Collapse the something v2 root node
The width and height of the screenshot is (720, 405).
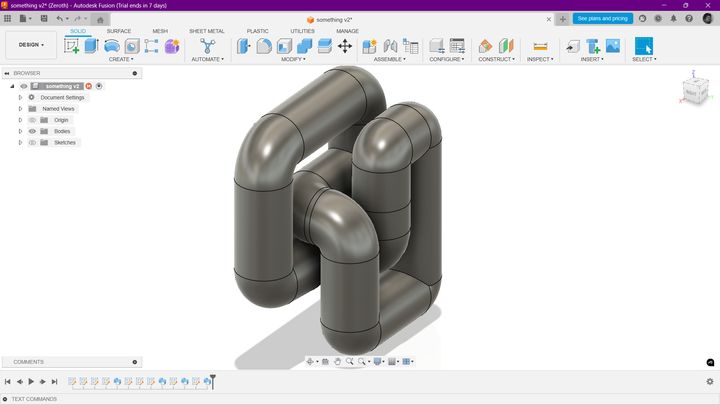(x=12, y=86)
